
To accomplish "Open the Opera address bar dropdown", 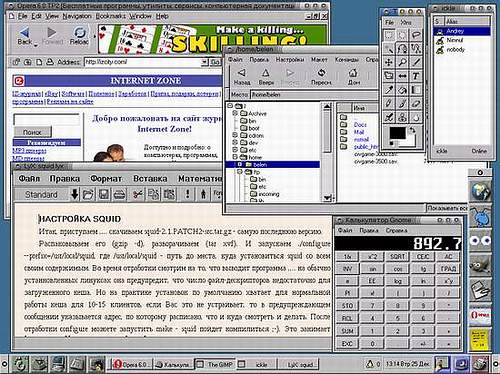I will pyautogui.click(x=204, y=62).
